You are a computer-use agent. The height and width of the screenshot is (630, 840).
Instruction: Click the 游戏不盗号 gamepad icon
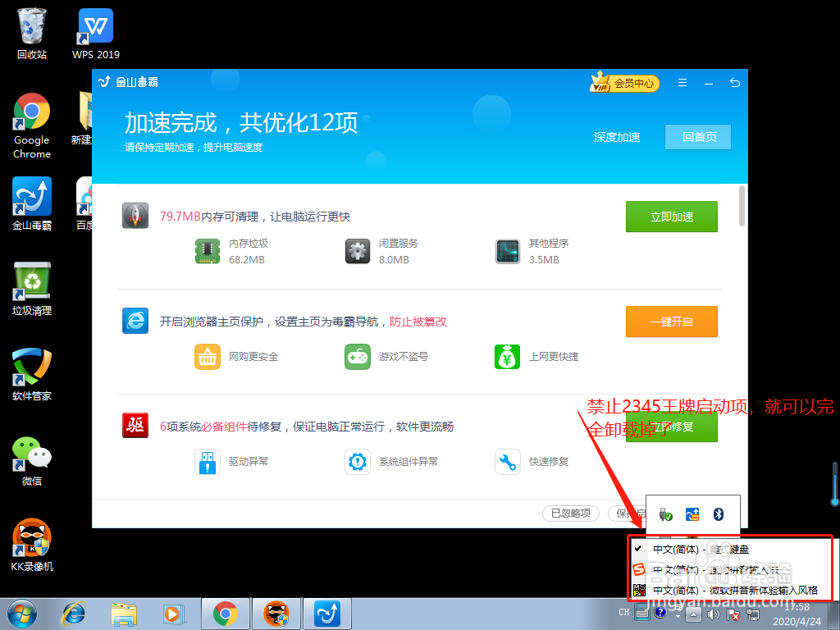tap(358, 357)
